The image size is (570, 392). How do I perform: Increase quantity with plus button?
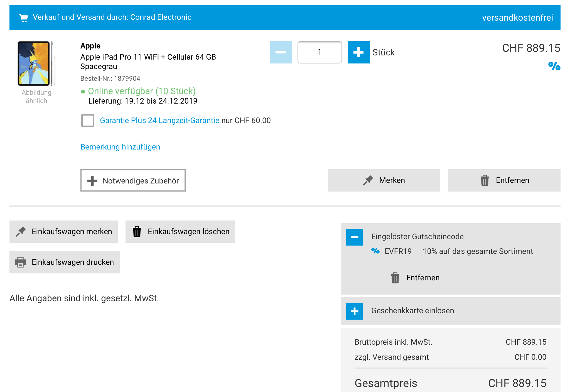coord(358,52)
